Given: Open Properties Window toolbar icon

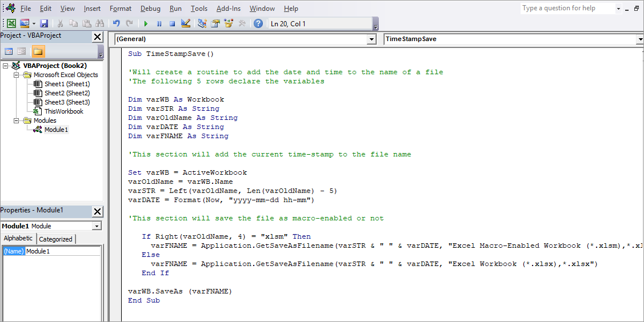Looking at the screenshot, I should (x=215, y=23).
